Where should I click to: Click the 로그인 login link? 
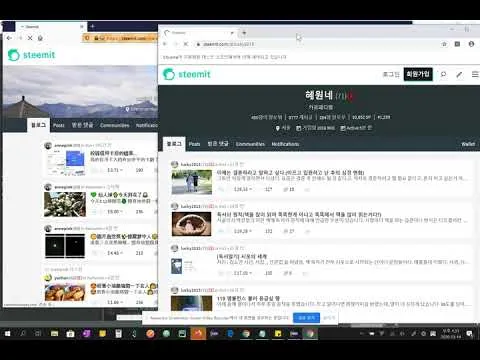coord(391,74)
